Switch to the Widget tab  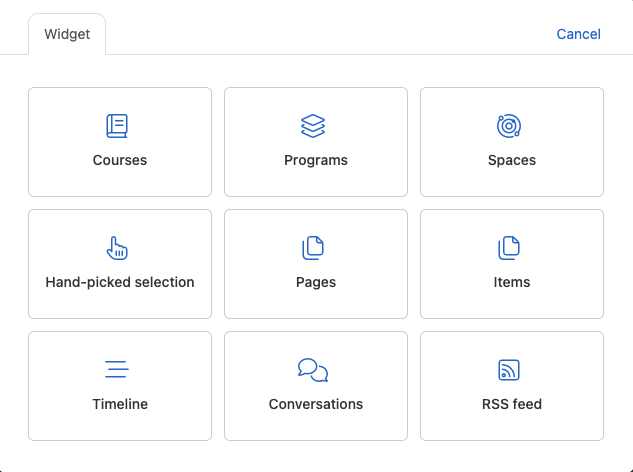pos(67,35)
